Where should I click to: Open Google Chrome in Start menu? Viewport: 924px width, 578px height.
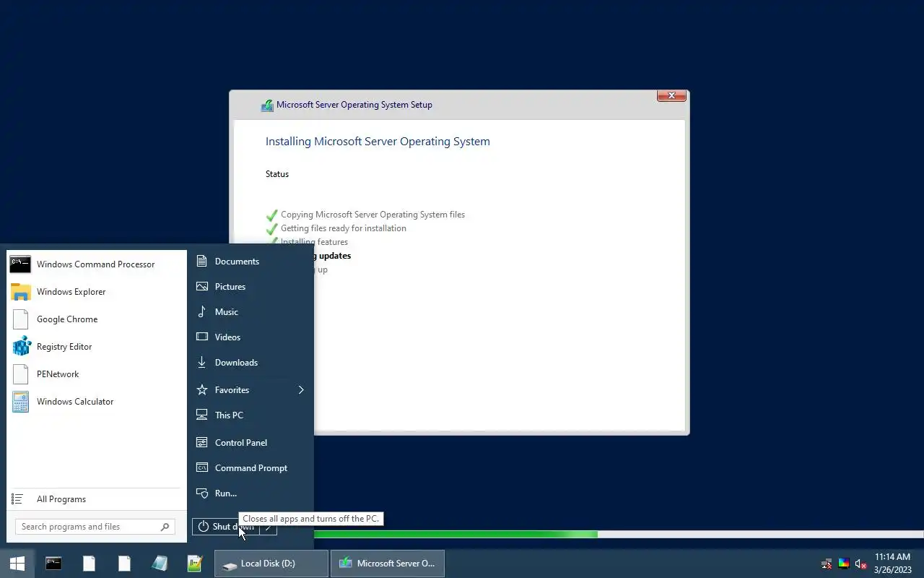[97, 319]
